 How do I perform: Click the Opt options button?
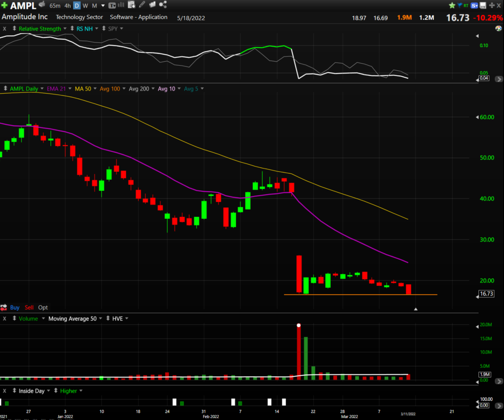[43, 307]
